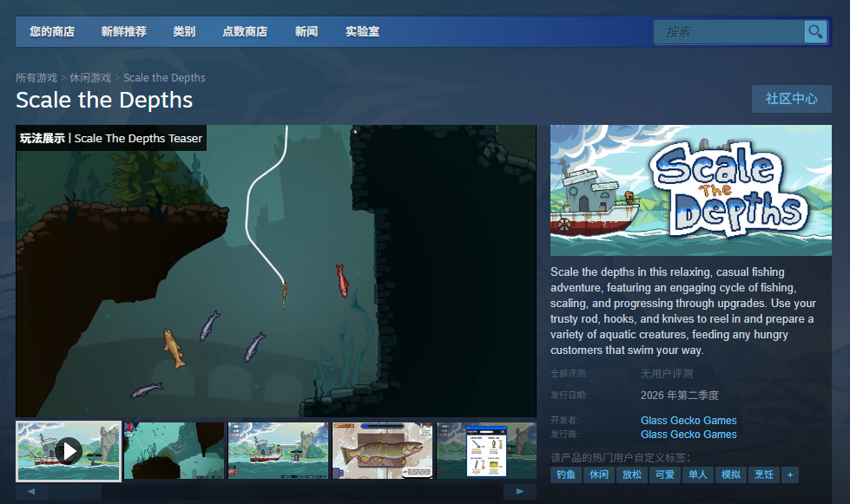This screenshot has height=504, width=850.
Task: Select the 烹饪 tag
Action: pos(764,475)
